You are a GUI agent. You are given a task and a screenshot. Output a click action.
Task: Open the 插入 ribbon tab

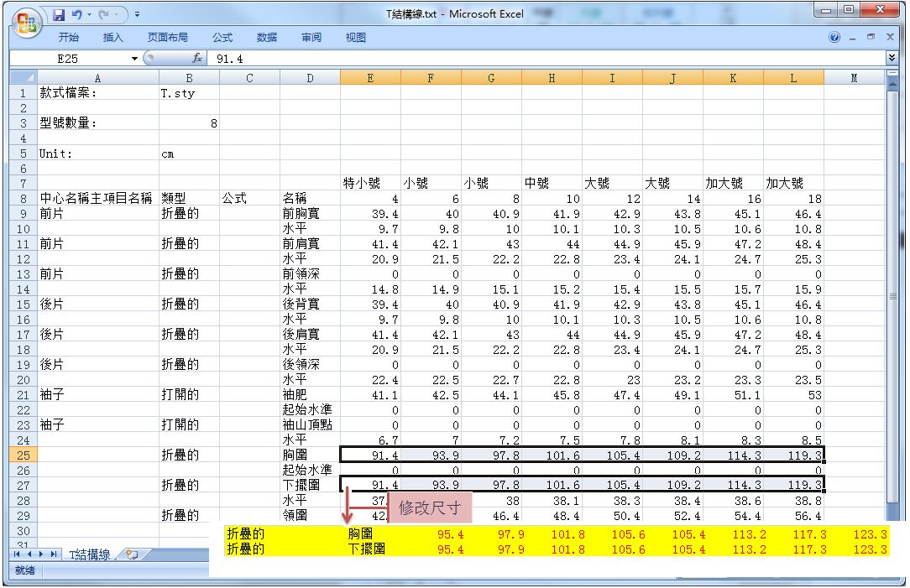click(x=112, y=38)
